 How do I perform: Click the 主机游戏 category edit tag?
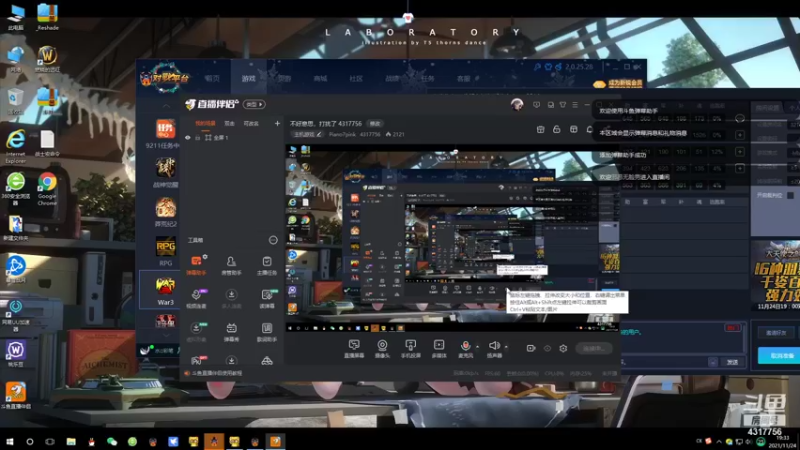(308, 135)
